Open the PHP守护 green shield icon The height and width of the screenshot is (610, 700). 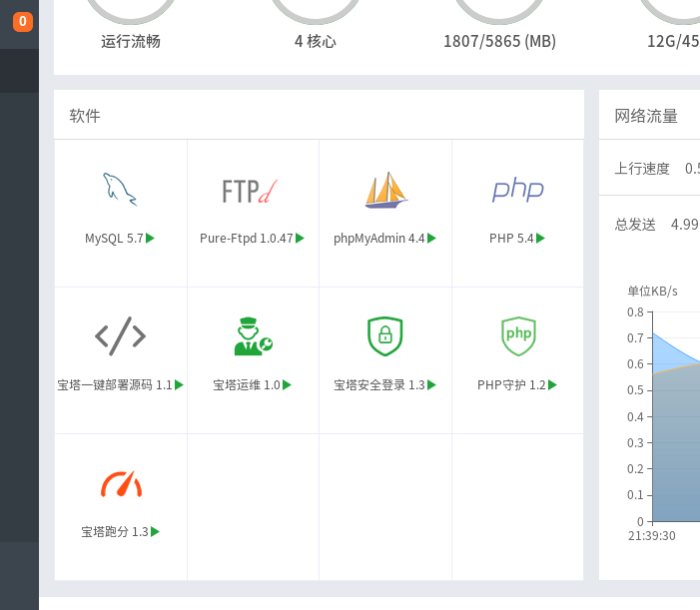point(518,336)
